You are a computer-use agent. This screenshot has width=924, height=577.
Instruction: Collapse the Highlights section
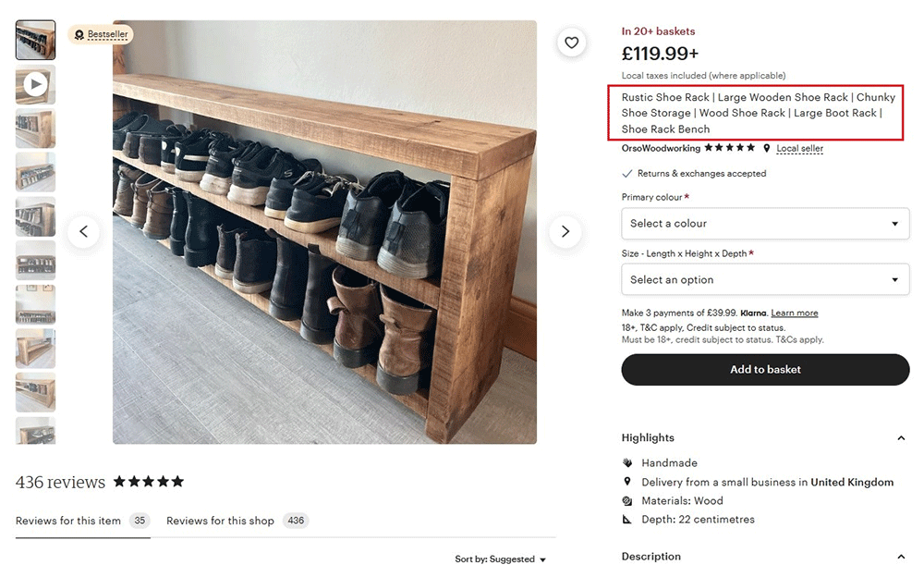tap(901, 438)
